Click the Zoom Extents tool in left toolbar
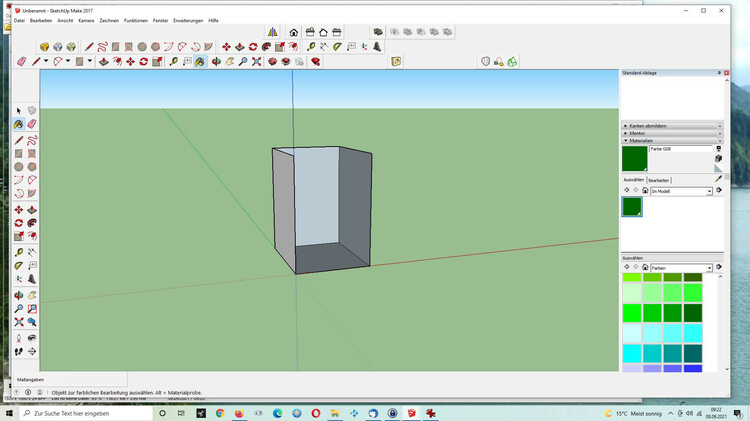 point(19,323)
